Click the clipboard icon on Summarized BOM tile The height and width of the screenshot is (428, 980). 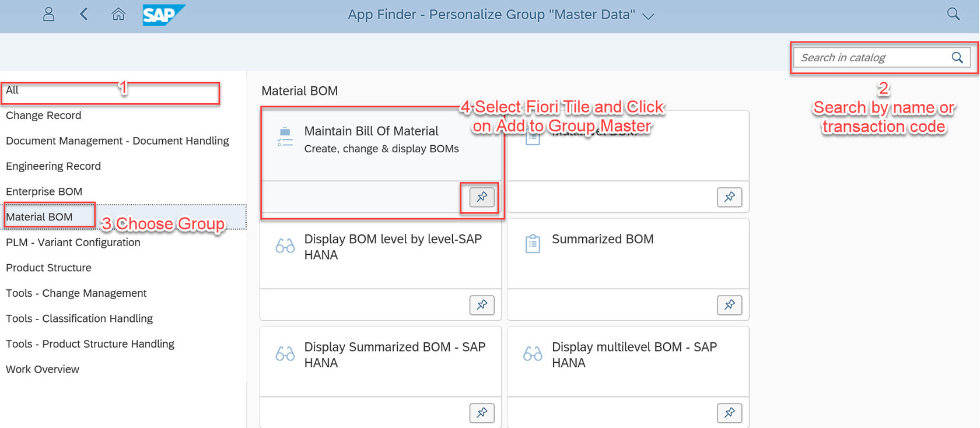click(x=533, y=244)
